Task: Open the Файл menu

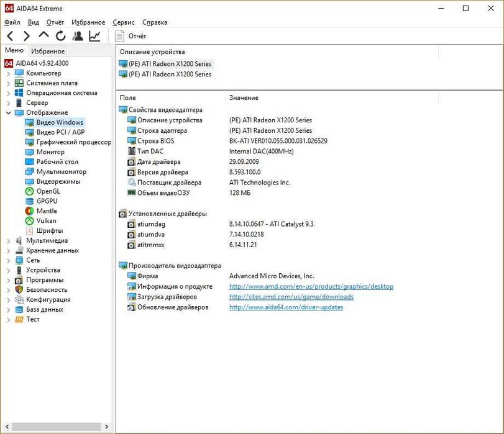Action: pyautogui.click(x=12, y=22)
